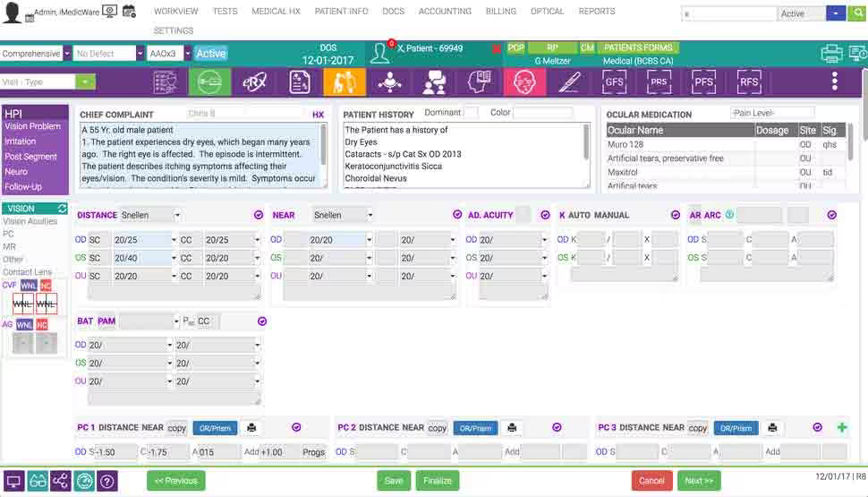
Task: Toggle the PC 2 check circle
Action: point(557,427)
